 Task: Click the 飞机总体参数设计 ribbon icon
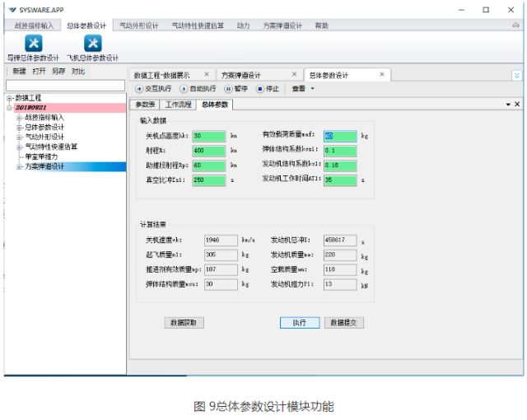click(x=92, y=44)
